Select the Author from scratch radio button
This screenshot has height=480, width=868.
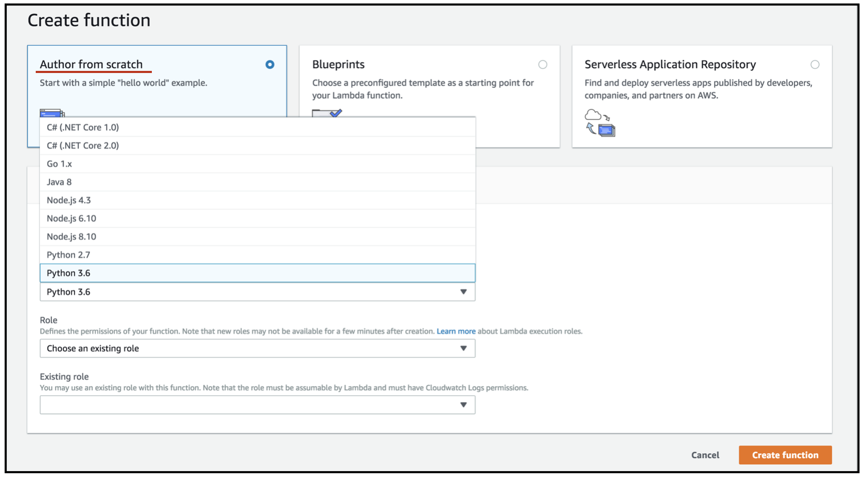270,65
